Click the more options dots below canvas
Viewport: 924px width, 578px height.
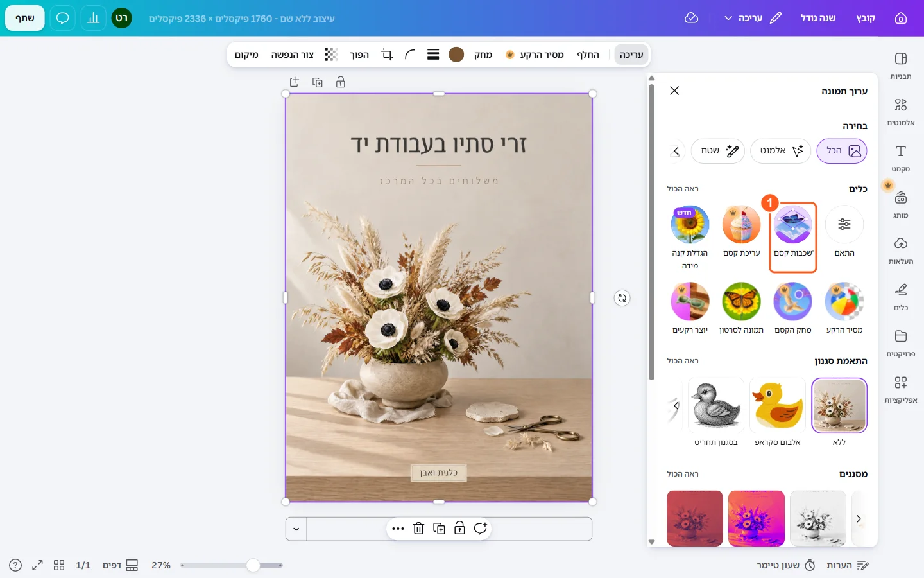pyautogui.click(x=398, y=529)
